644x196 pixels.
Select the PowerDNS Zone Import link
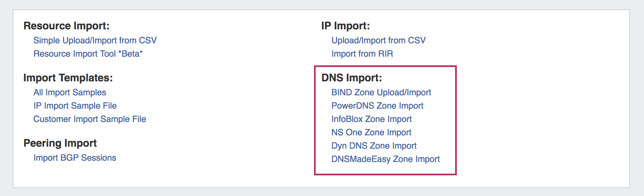point(377,106)
